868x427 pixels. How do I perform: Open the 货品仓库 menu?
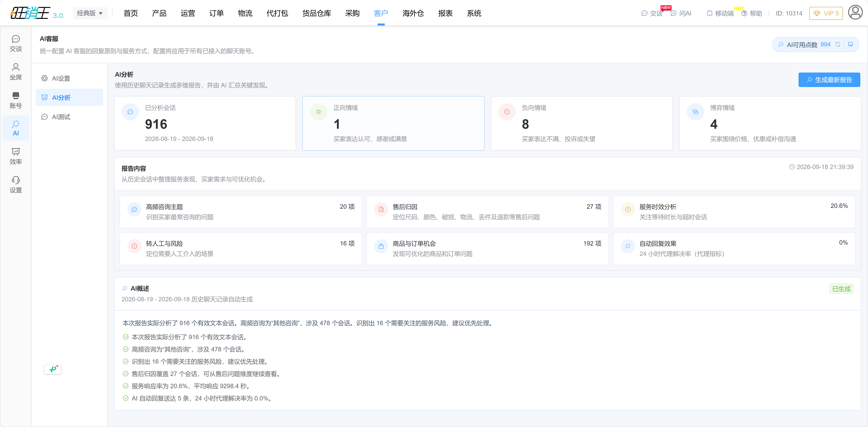(x=316, y=13)
